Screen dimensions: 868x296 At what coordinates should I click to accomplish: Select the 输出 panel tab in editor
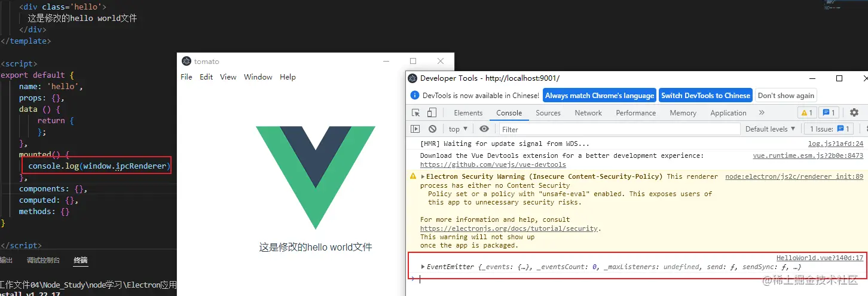point(6,260)
